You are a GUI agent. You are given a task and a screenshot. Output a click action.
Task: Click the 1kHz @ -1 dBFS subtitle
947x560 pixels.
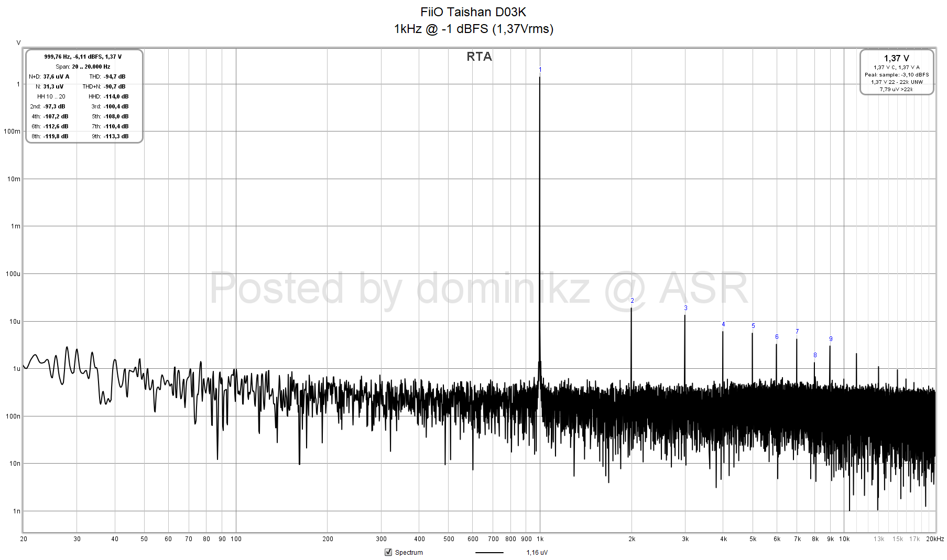point(474,29)
